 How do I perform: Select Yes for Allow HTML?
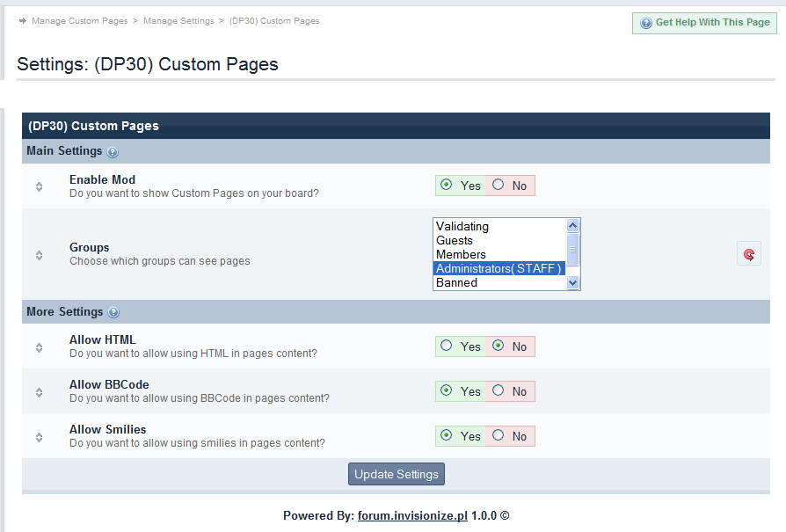(447, 346)
